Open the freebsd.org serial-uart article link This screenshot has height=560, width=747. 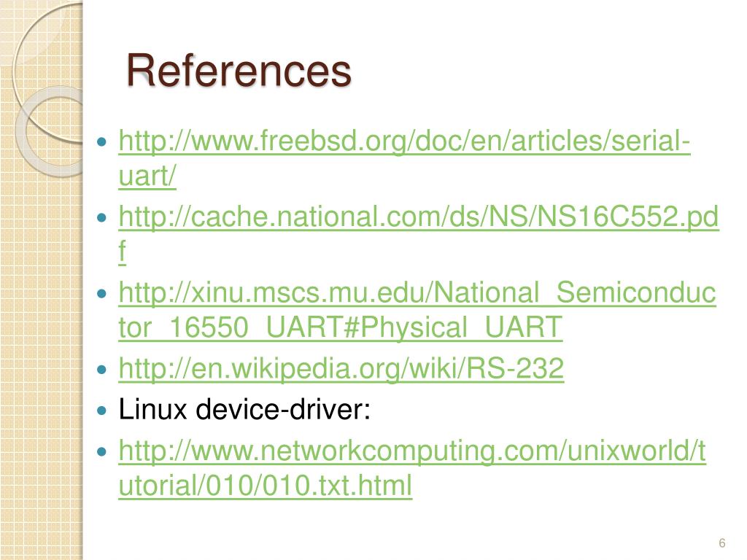[404, 141]
